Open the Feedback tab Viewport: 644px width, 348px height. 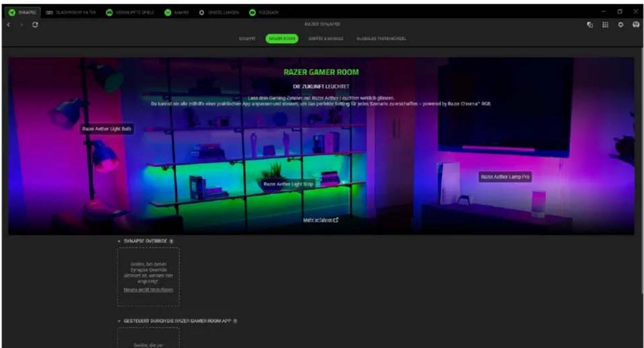coord(263,12)
